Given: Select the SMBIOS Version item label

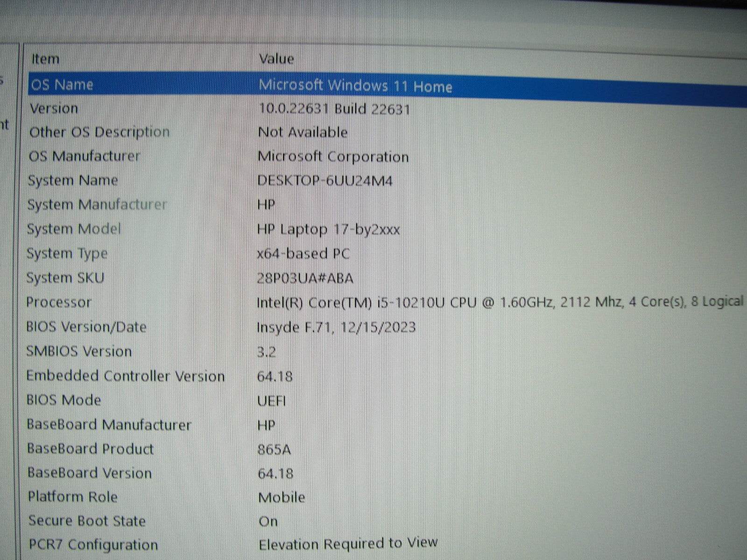Looking at the screenshot, I should pyautogui.click(x=79, y=351).
